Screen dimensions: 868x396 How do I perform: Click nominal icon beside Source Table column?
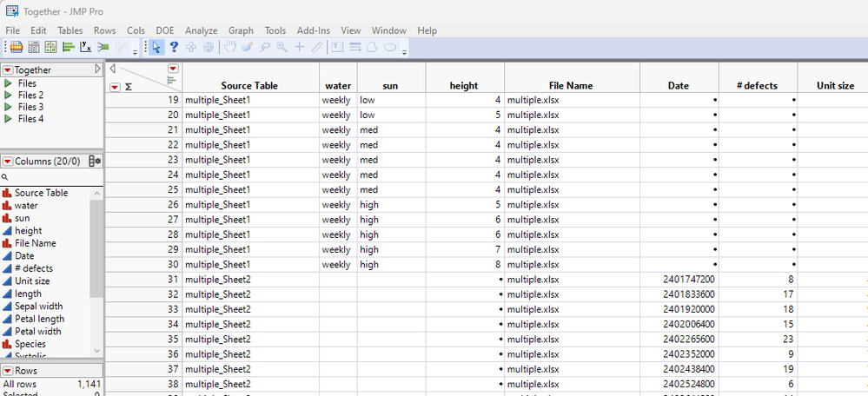7,193
